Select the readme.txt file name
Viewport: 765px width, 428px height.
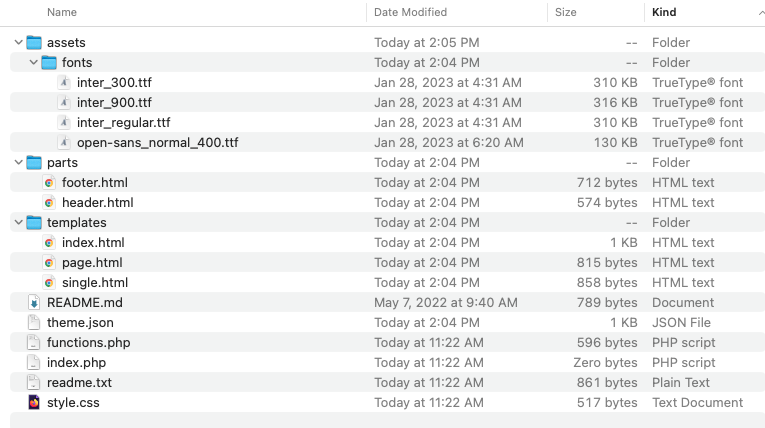pos(79,383)
